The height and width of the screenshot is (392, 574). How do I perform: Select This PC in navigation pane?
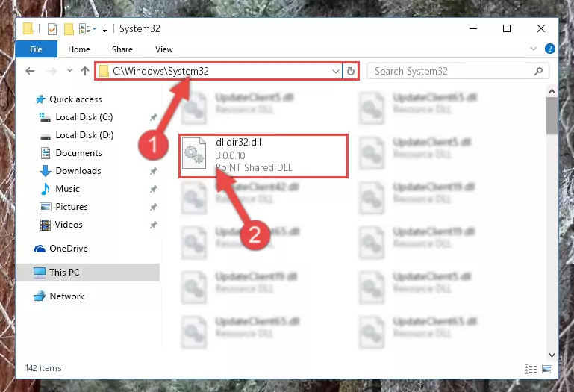click(x=88, y=273)
